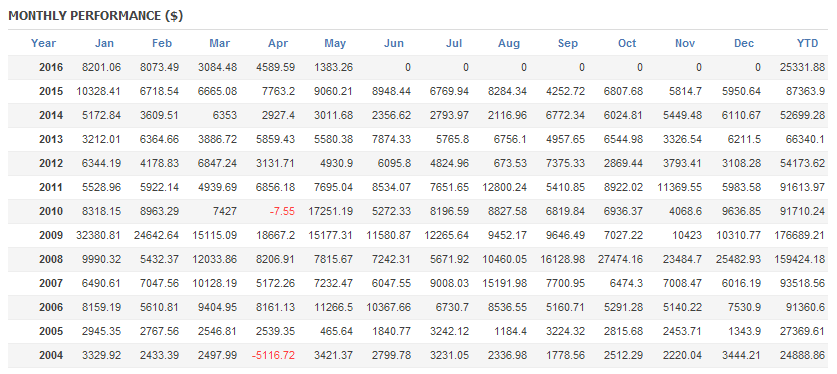
Task: Select the Jan column header
Action: [104, 44]
